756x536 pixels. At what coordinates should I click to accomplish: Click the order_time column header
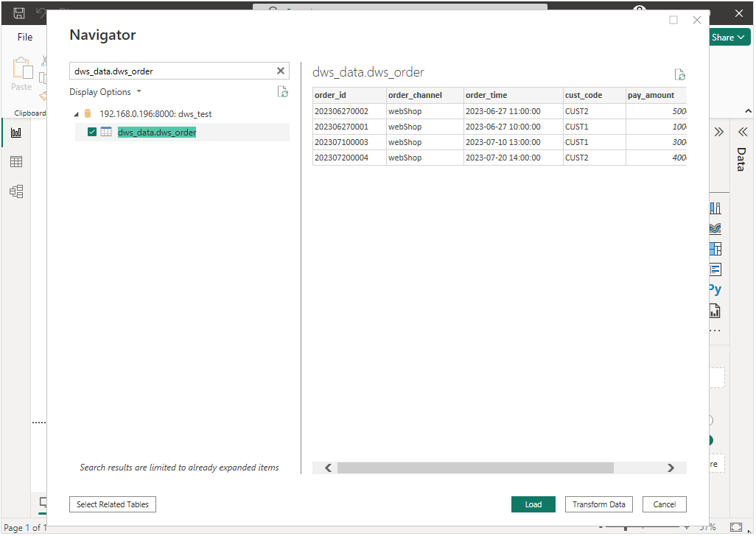pos(513,96)
